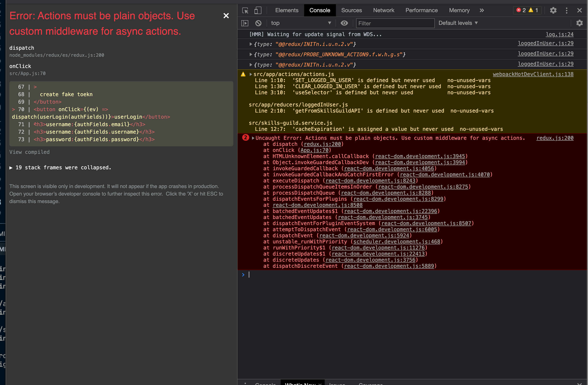Click the eye live expression icon
This screenshot has width=588, height=385.
344,23
